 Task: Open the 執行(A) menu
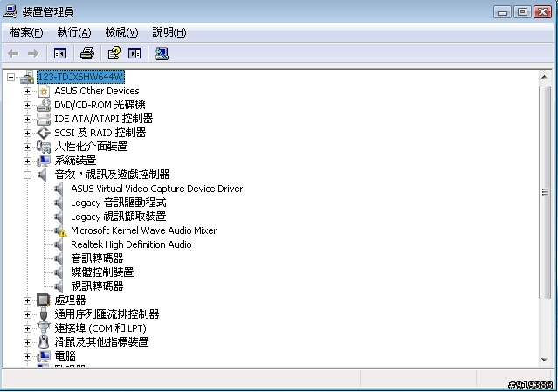(x=74, y=32)
